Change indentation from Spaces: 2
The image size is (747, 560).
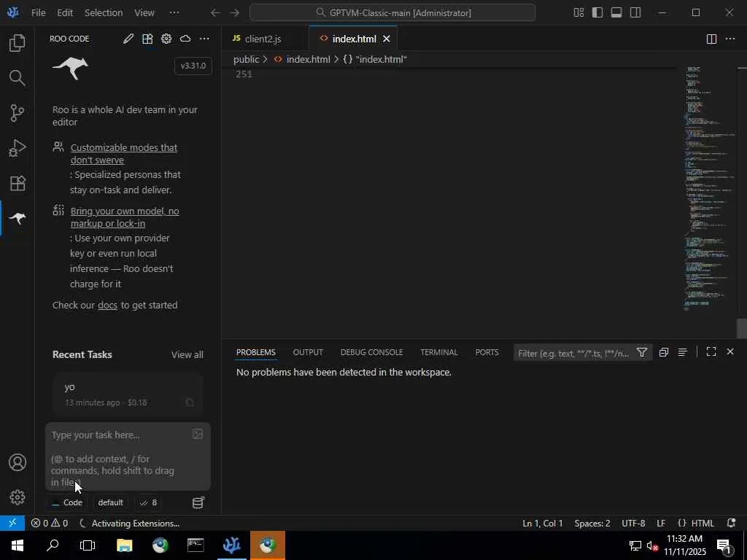click(x=592, y=524)
